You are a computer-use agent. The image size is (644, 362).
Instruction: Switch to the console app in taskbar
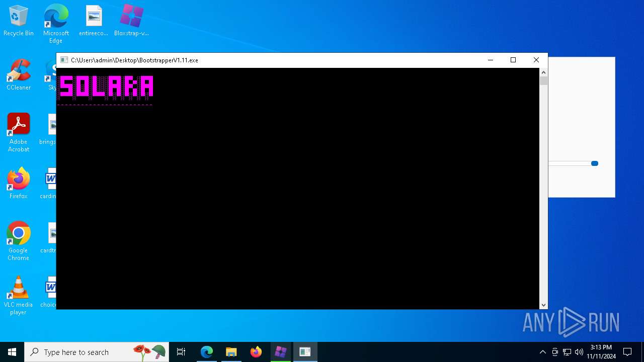coord(305,352)
